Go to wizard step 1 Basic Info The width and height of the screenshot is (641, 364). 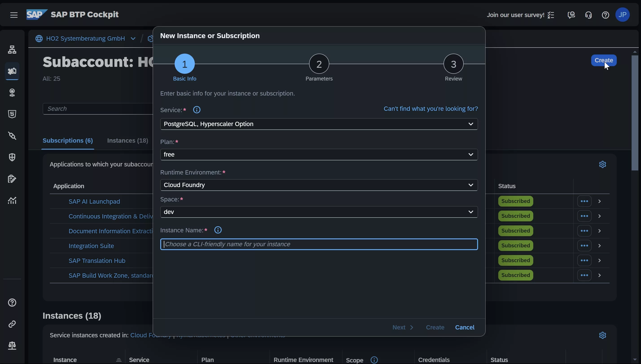point(184,64)
